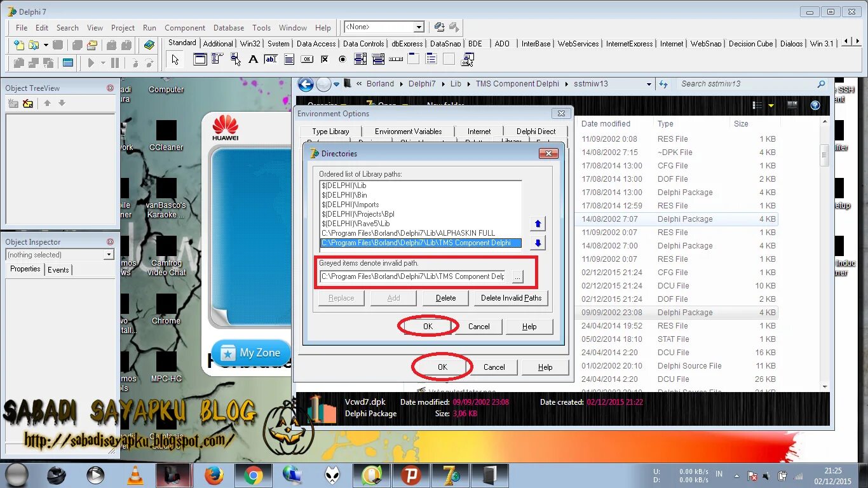This screenshot has height=488, width=868.
Task: Click the green Run arrow icon
Action: tap(91, 63)
